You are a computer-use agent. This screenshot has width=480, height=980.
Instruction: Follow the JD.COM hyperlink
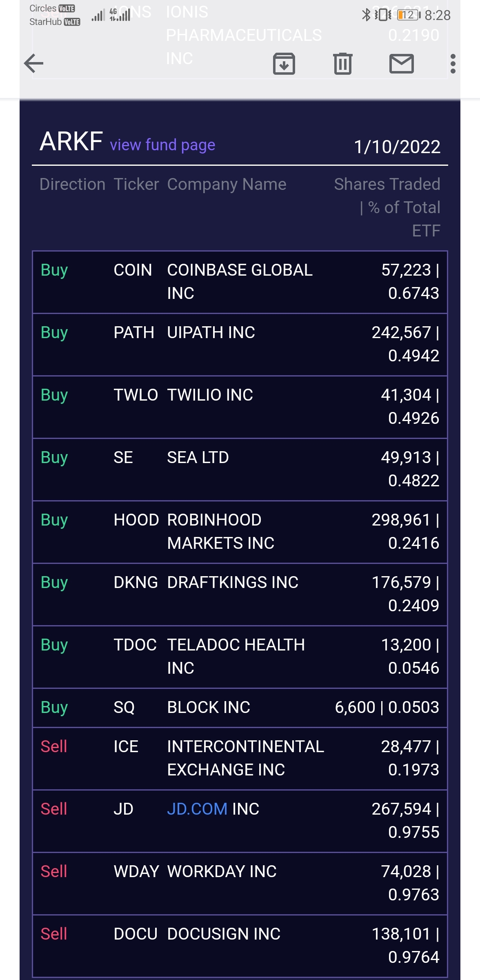(197, 809)
